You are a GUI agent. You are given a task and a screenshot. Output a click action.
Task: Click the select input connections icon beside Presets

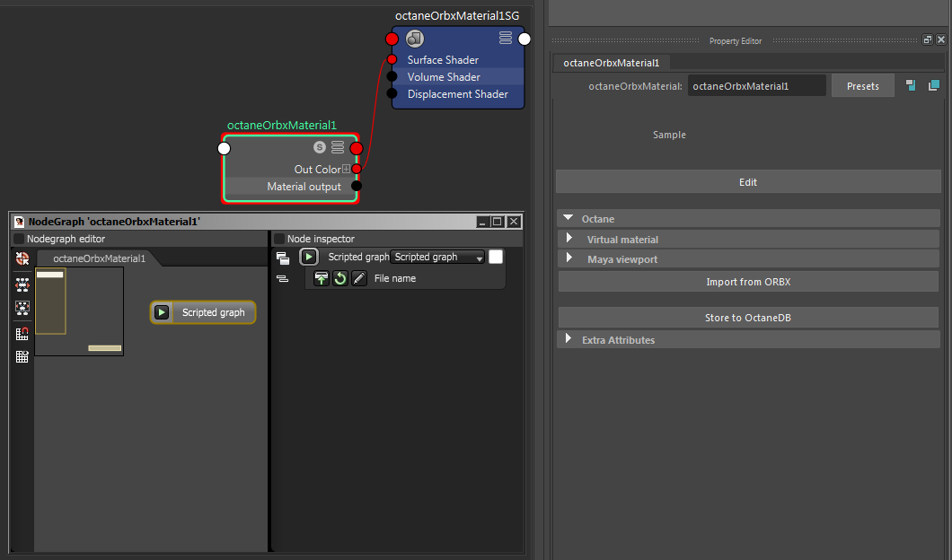911,85
